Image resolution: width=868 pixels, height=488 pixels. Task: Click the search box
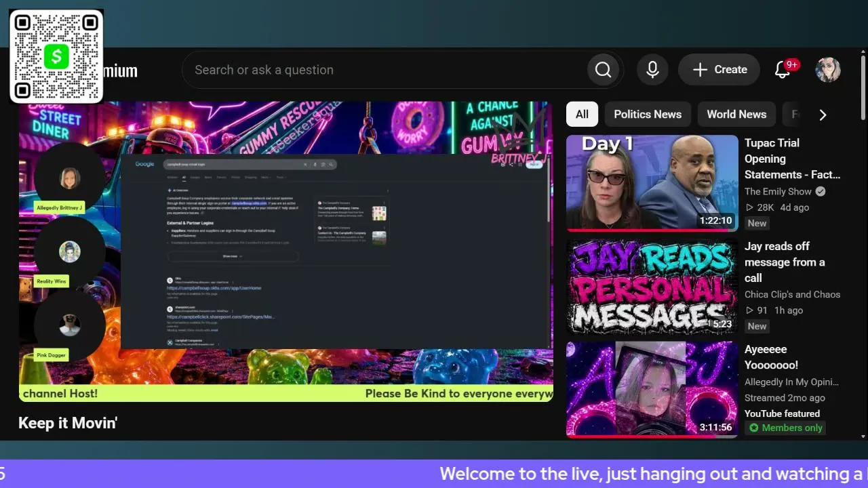click(387, 70)
